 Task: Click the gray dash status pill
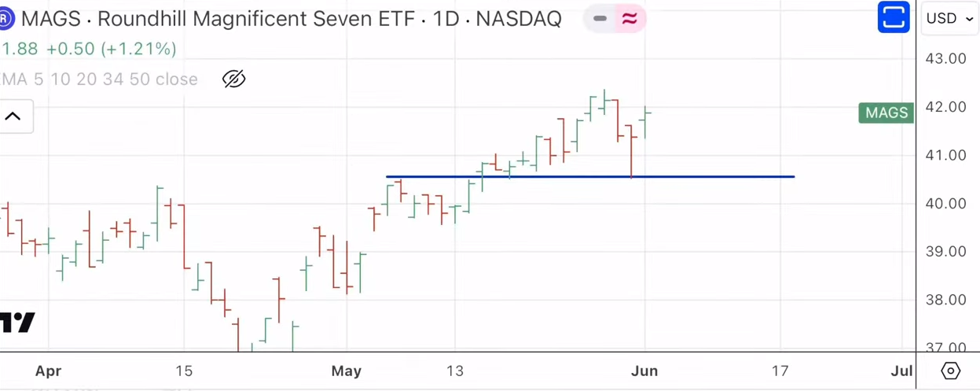pyautogui.click(x=600, y=19)
